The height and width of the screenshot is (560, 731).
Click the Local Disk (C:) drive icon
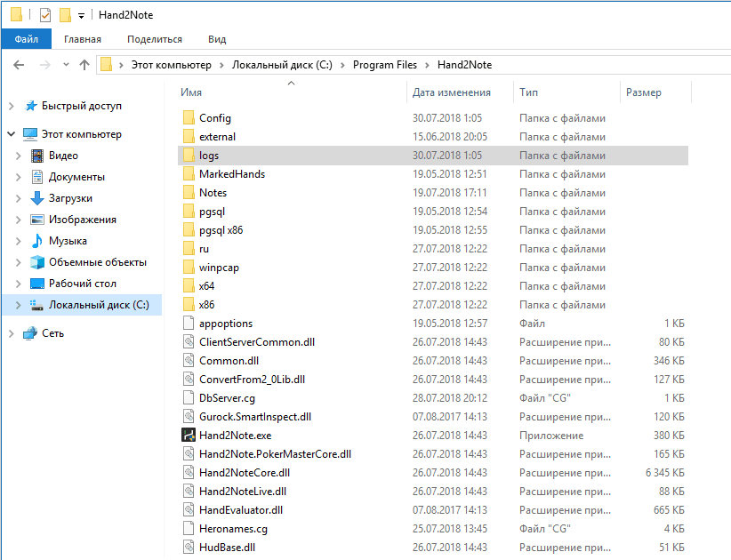tap(36, 305)
